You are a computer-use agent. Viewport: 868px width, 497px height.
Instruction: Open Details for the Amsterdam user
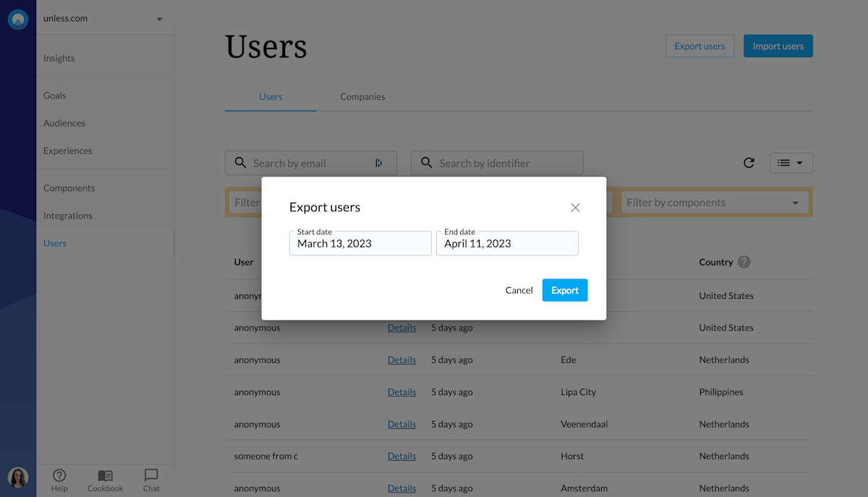pos(402,488)
